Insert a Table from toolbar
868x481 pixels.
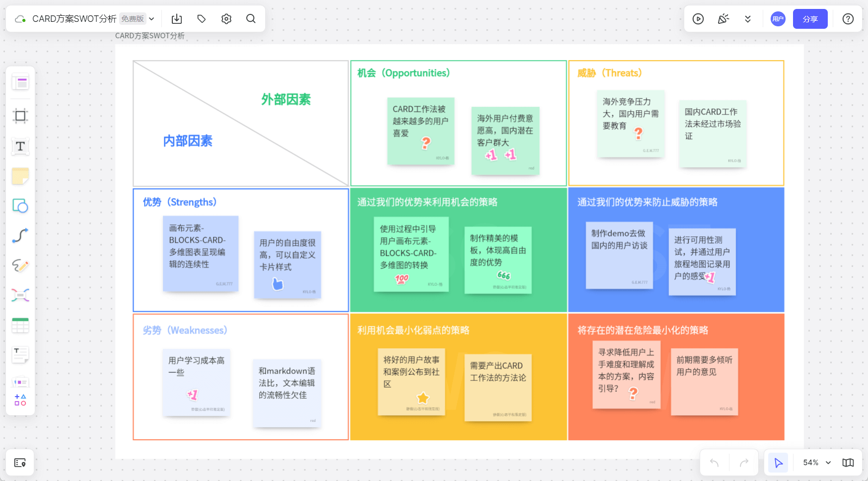pos(20,326)
